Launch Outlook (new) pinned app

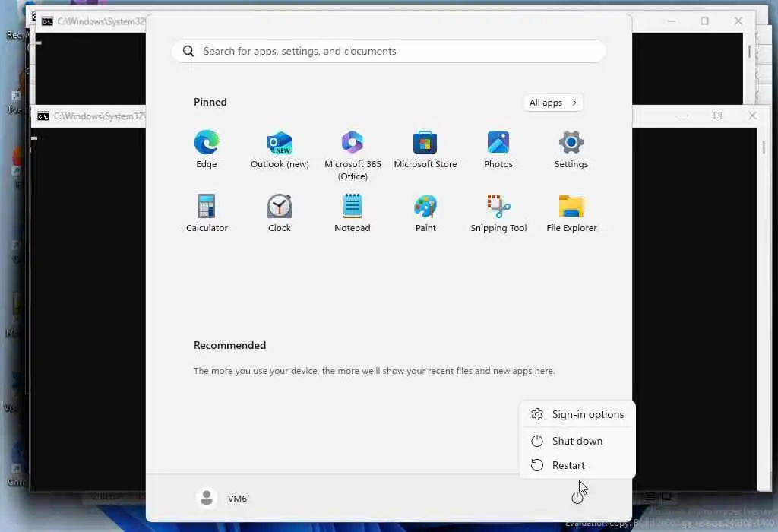280,149
